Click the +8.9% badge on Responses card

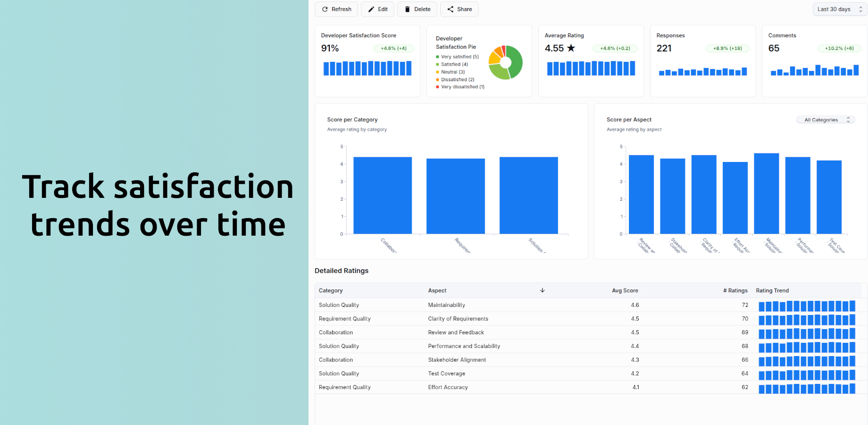[727, 48]
